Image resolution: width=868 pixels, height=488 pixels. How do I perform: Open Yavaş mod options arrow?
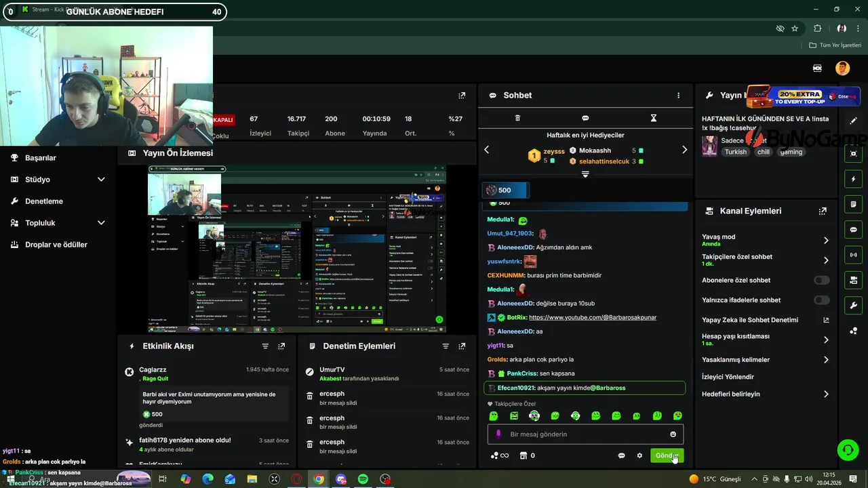(826, 240)
